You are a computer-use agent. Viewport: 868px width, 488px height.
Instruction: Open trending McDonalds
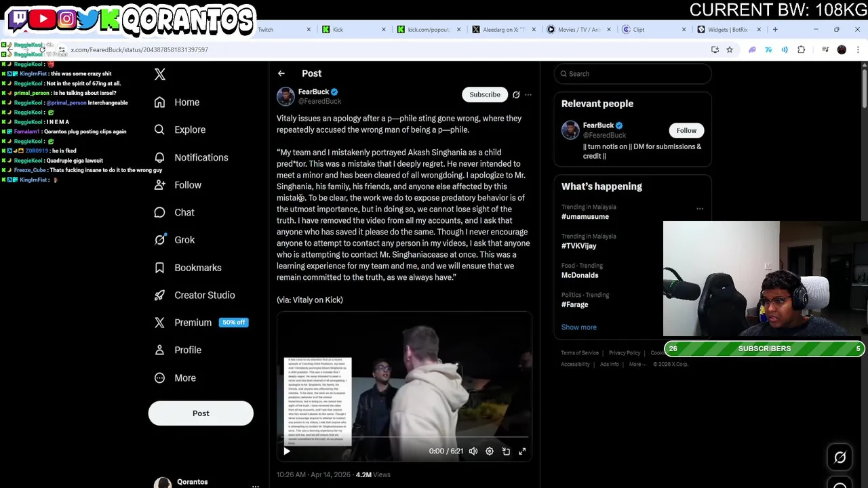point(580,275)
